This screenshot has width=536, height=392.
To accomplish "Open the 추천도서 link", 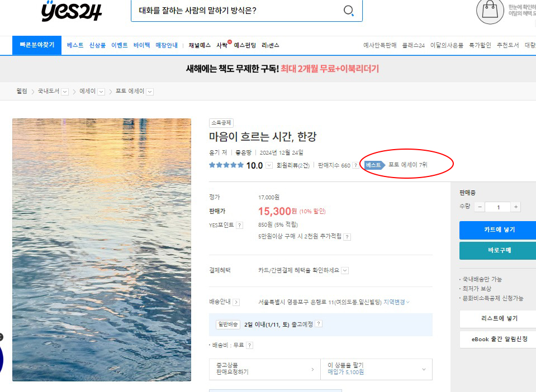I will click(507, 45).
